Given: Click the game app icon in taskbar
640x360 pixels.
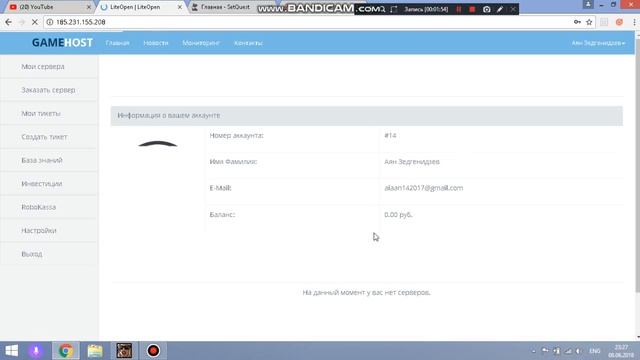Looking at the screenshot, I should point(124,351).
